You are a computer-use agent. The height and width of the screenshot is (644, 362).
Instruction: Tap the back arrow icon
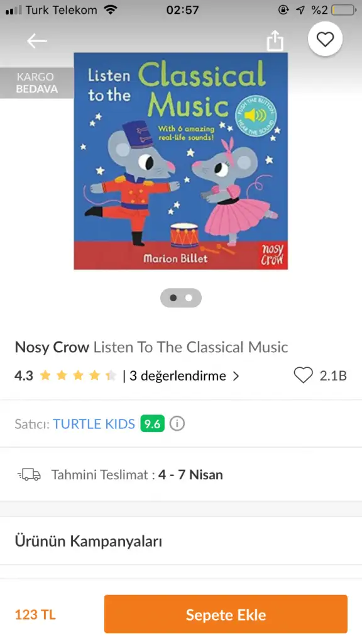click(37, 41)
